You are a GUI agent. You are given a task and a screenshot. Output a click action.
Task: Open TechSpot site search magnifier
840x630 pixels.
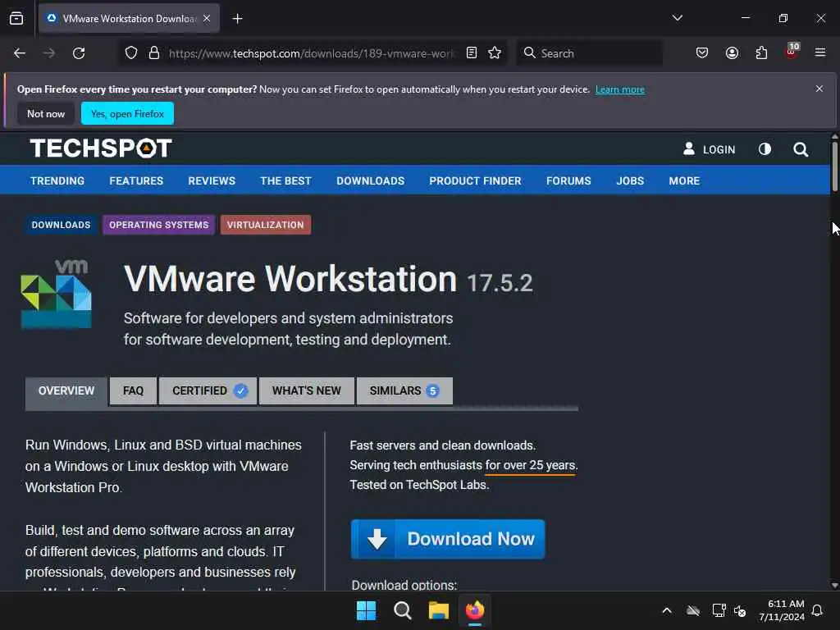[x=801, y=149]
